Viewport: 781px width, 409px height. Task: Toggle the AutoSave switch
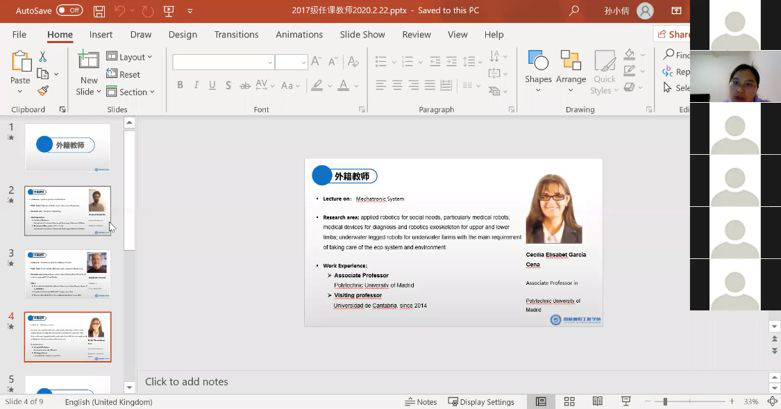[69, 10]
